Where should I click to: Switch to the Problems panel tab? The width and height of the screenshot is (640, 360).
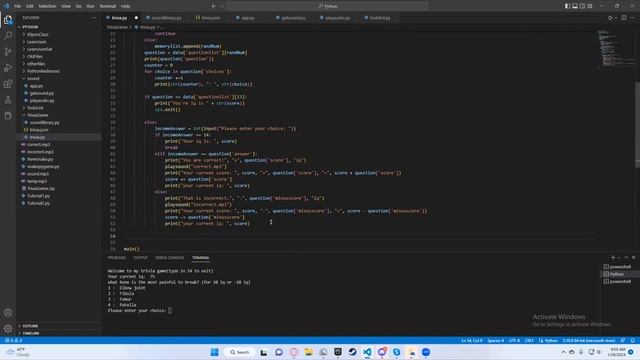(x=117, y=258)
